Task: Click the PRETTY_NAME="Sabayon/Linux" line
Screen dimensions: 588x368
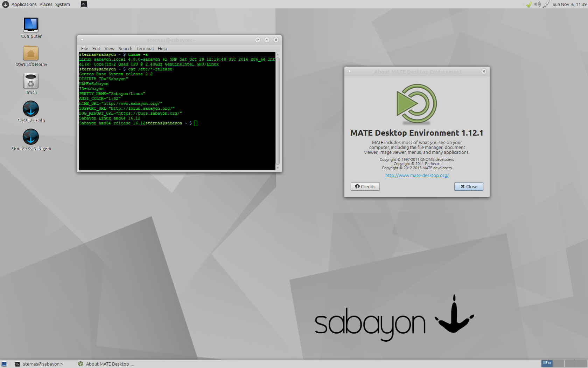Action: [x=112, y=94]
